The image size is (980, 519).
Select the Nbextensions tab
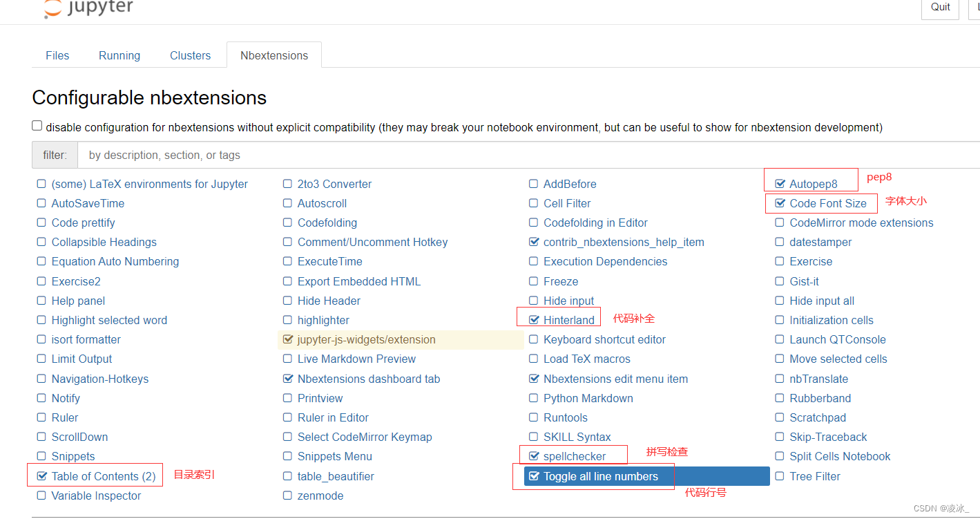[x=274, y=55]
